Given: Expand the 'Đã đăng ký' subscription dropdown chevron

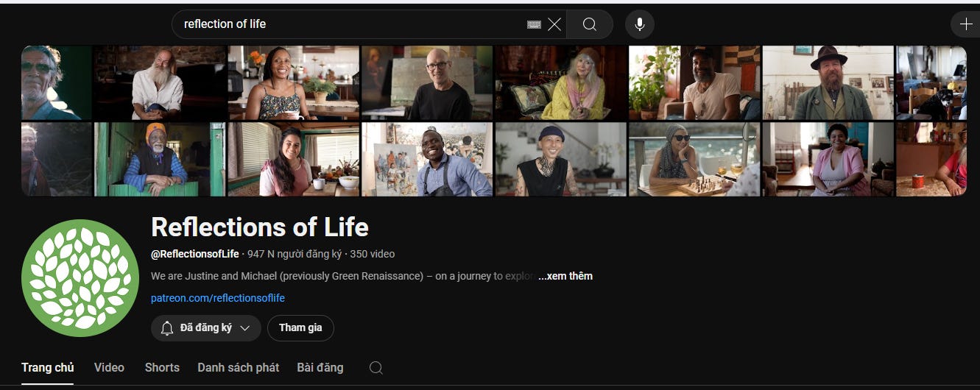Looking at the screenshot, I should (x=245, y=328).
